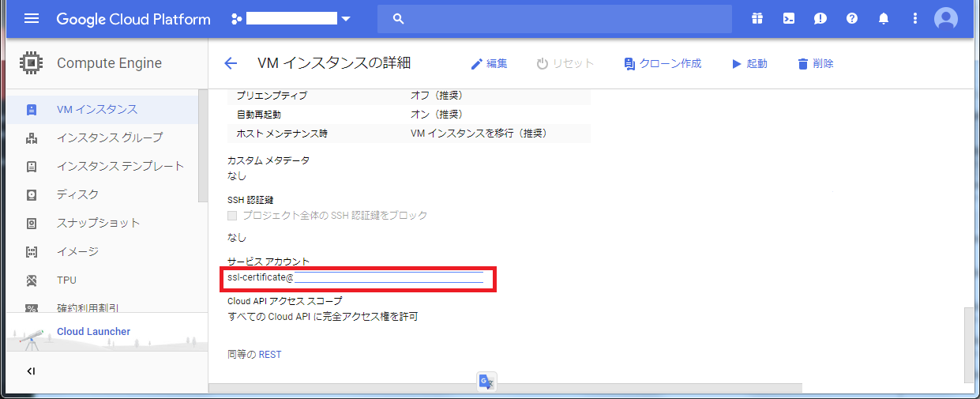Focus the top search bar field
The width and height of the screenshot is (980, 399).
coord(554,18)
